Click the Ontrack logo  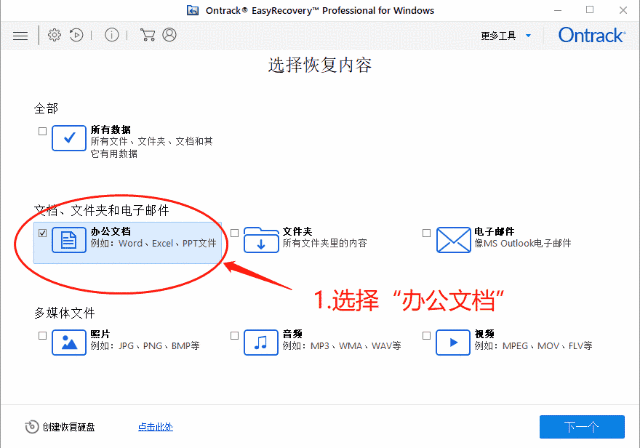[x=591, y=35]
